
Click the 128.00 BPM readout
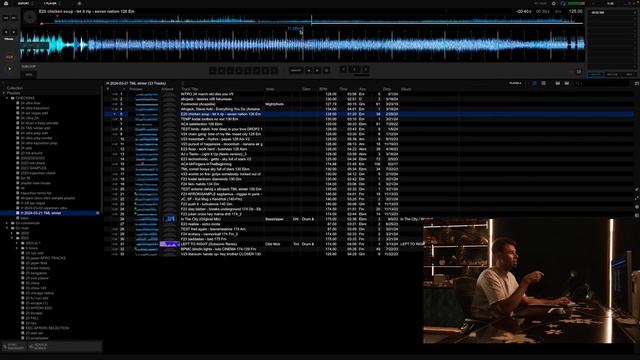(x=576, y=11)
